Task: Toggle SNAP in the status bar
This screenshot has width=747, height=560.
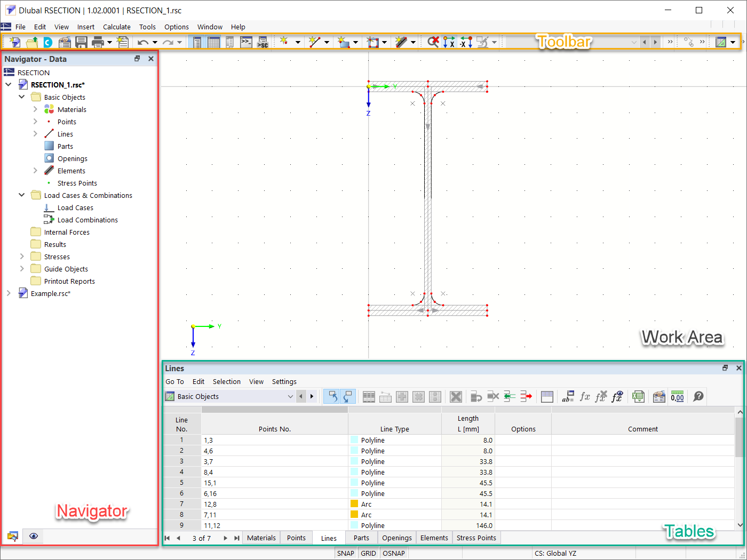Action: [x=346, y=553]
